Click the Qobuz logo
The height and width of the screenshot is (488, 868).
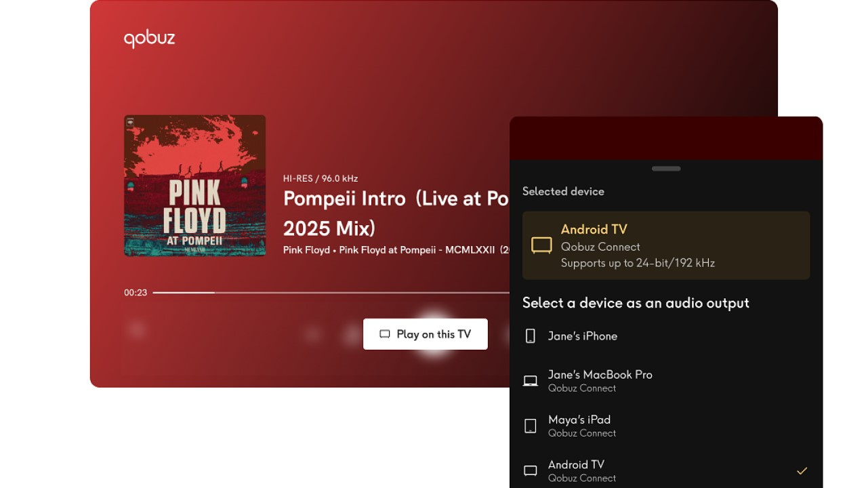pyautogui.click(x=149, y=39)
